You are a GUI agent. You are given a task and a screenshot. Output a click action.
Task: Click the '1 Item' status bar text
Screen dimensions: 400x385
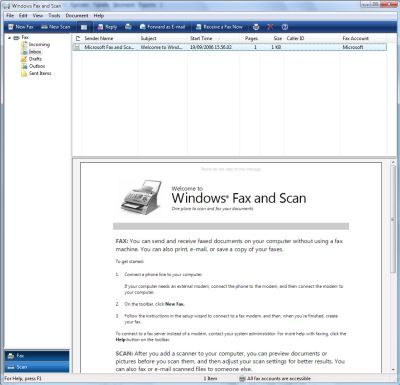point(210,379)
